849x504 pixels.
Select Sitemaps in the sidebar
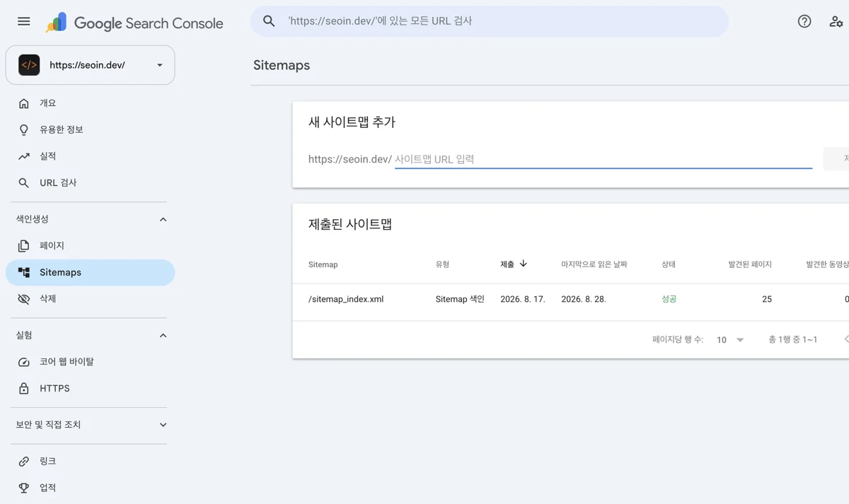[x=90, y=272]
